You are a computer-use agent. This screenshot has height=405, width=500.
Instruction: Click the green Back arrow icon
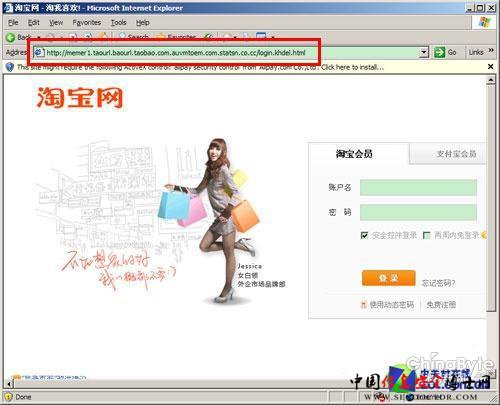[10, 38]
